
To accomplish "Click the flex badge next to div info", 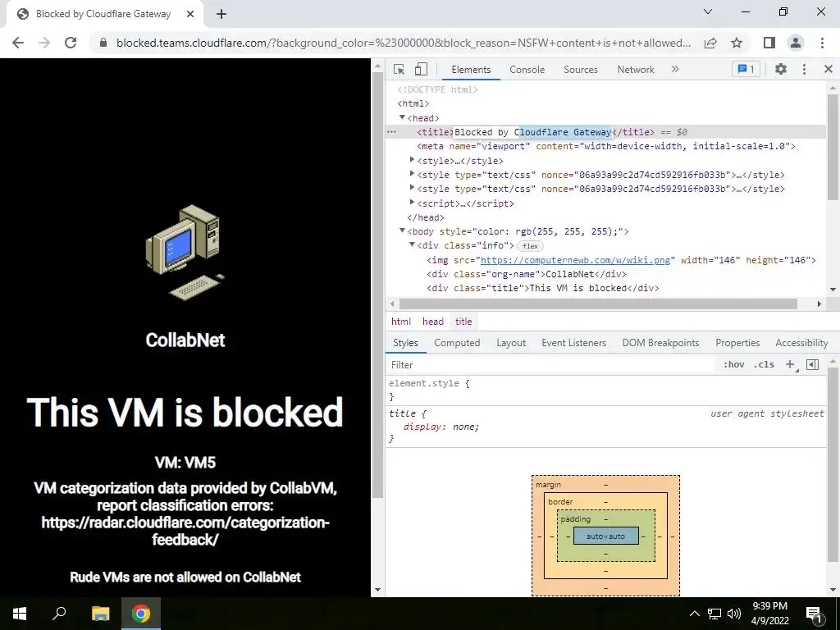I will (x=530, y=246).
